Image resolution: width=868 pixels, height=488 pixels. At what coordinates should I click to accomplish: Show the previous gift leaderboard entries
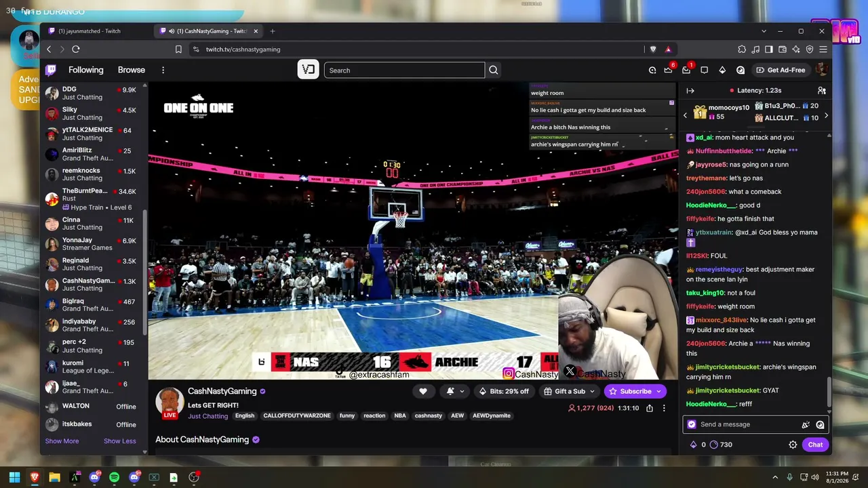coord(685,116)
